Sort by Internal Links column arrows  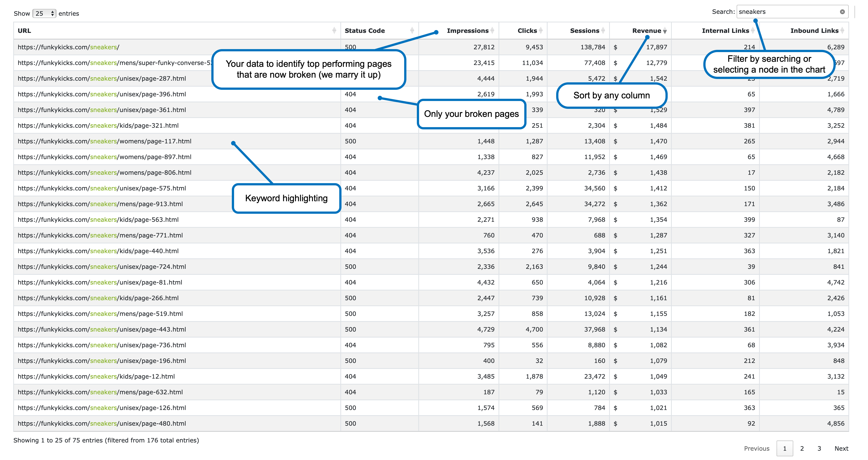(x=752, y=31)
